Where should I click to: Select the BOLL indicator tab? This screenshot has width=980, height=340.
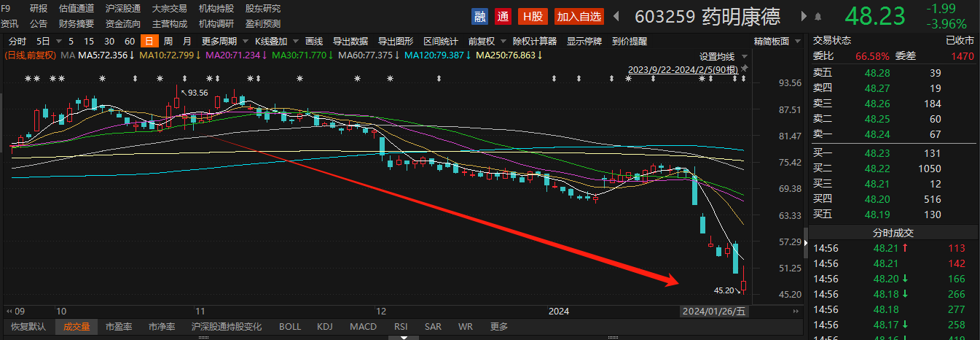click(x=289, y=327)
